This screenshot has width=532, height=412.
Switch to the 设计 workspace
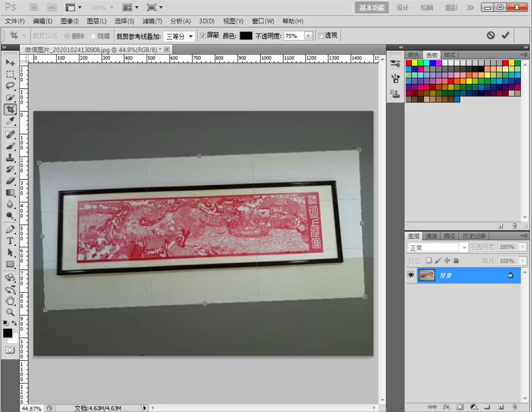coord(402,7)
